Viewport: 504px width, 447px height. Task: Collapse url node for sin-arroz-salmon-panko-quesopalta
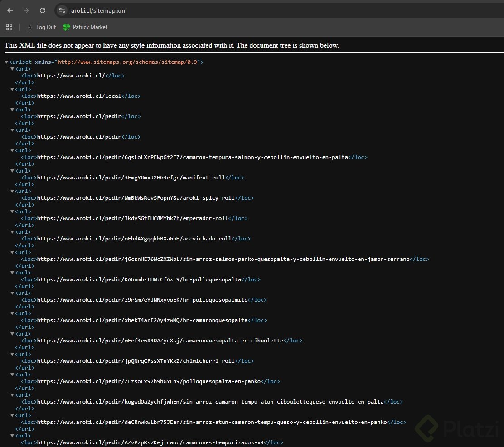tap(12, 252)
